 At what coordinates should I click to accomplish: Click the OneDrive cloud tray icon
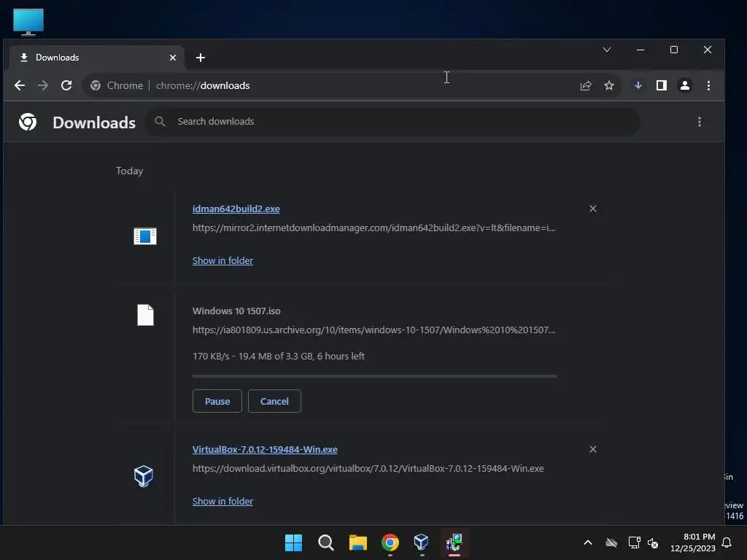(x=611, y=542)
